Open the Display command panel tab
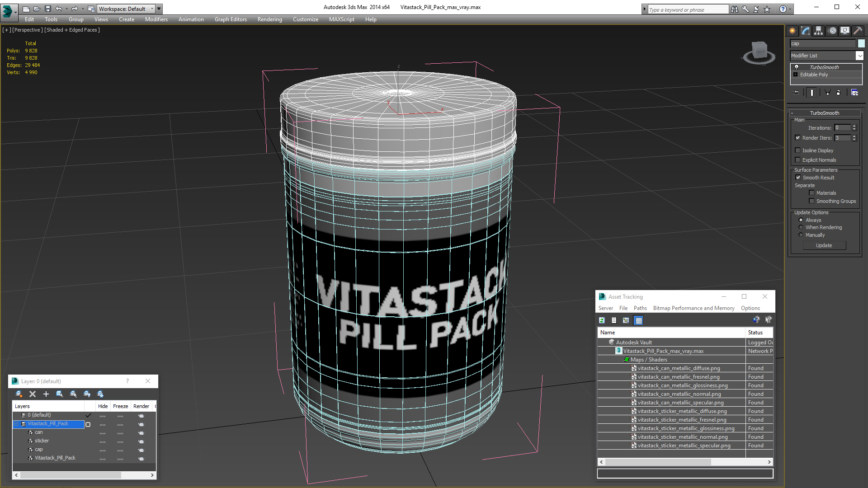868x488 pixels. pyautogui.click(x=845, y=31)
